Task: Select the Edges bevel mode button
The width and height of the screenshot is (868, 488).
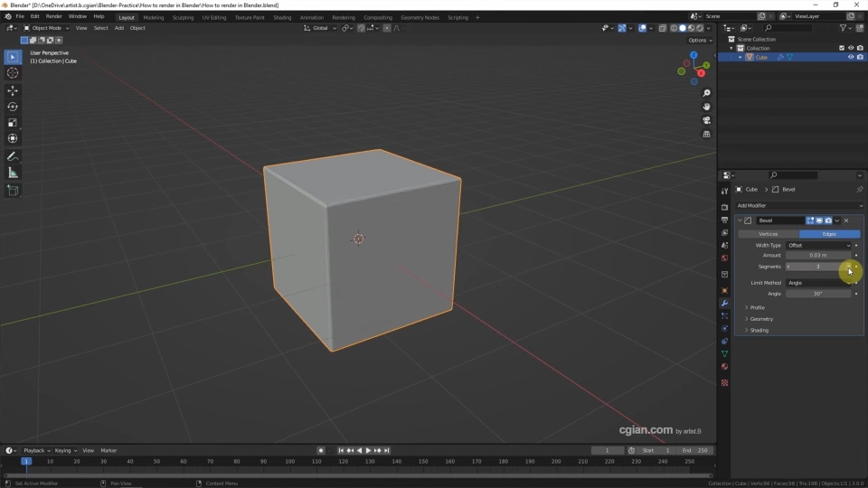Action: coord(829,234)
